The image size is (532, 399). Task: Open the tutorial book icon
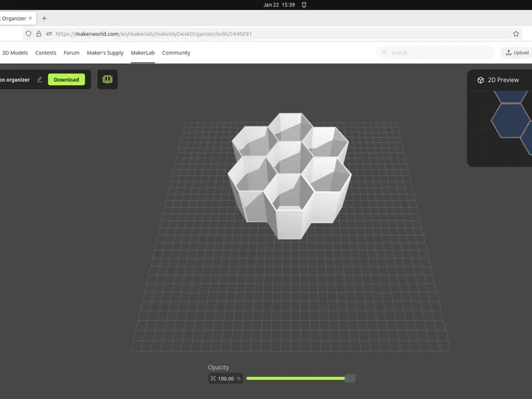[108, 79]
